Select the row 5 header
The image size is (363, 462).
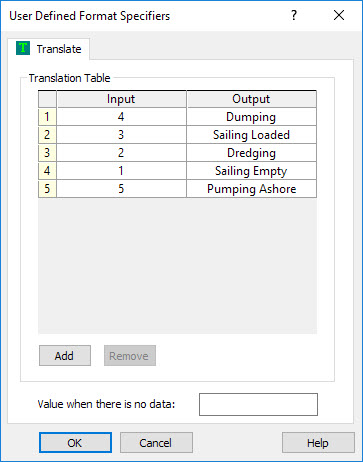tap(47, 189)
